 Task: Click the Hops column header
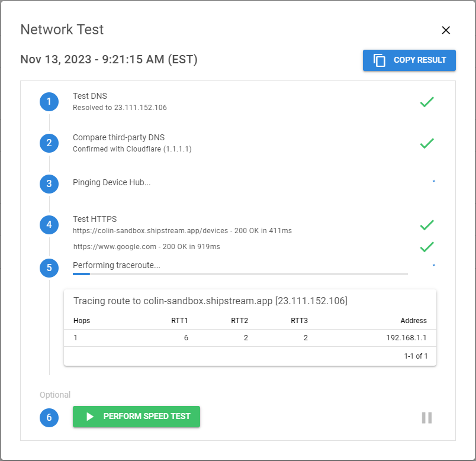(x=82, y=321)
